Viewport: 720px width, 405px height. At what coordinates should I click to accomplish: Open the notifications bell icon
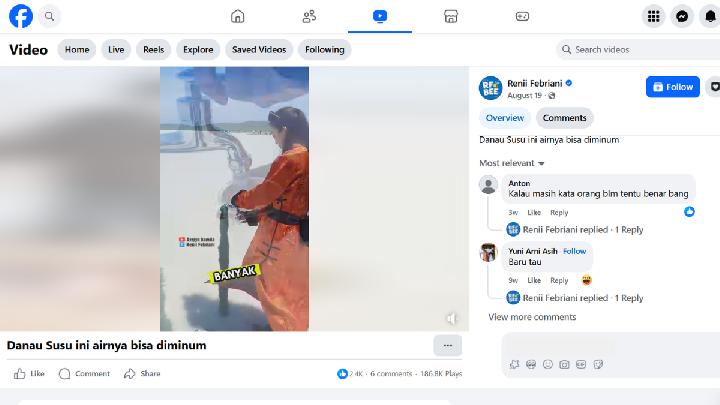[710, 16]
